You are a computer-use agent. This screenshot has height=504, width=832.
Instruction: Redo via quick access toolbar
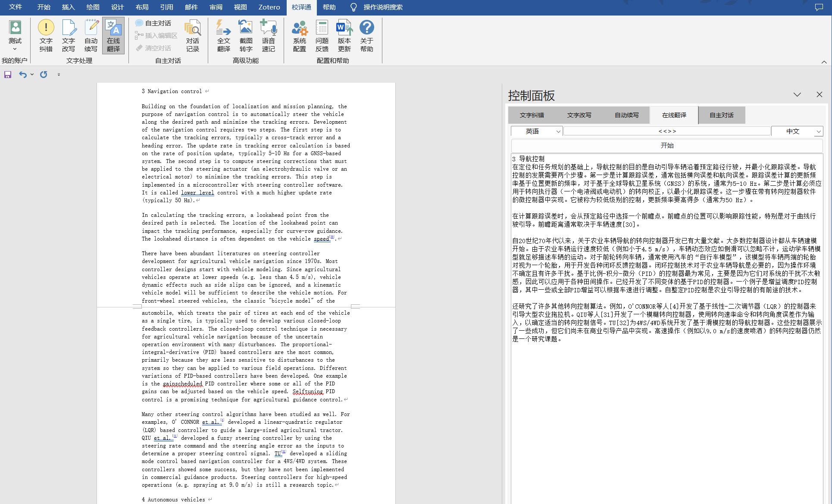[x=44, y=75]
